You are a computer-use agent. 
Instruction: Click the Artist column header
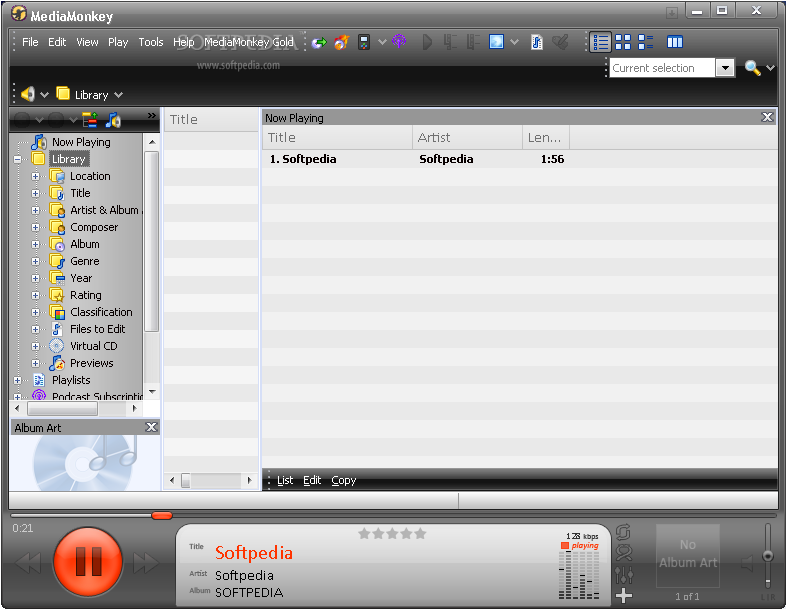467,138
